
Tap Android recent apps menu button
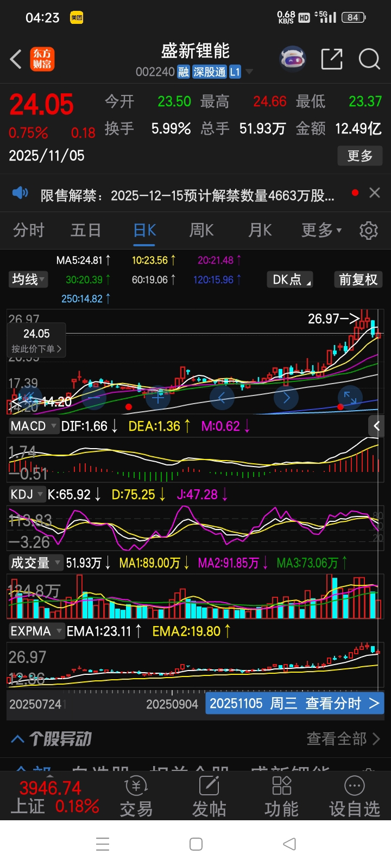[103, 844]
